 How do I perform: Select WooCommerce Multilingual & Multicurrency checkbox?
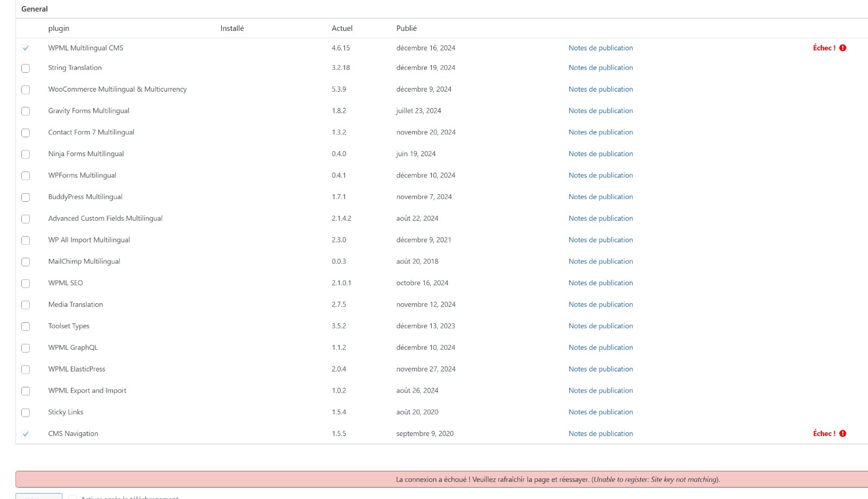(25, 89)
